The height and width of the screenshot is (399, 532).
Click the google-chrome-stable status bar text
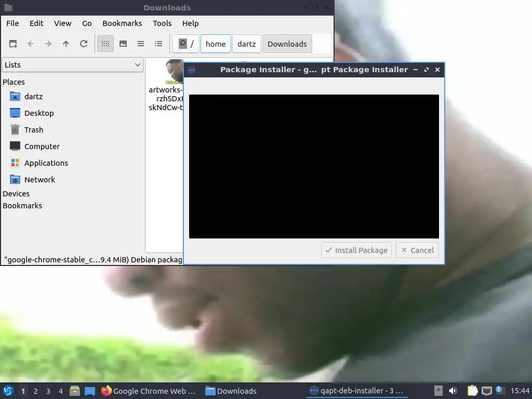pyautogui.click(x=94, y=260)
